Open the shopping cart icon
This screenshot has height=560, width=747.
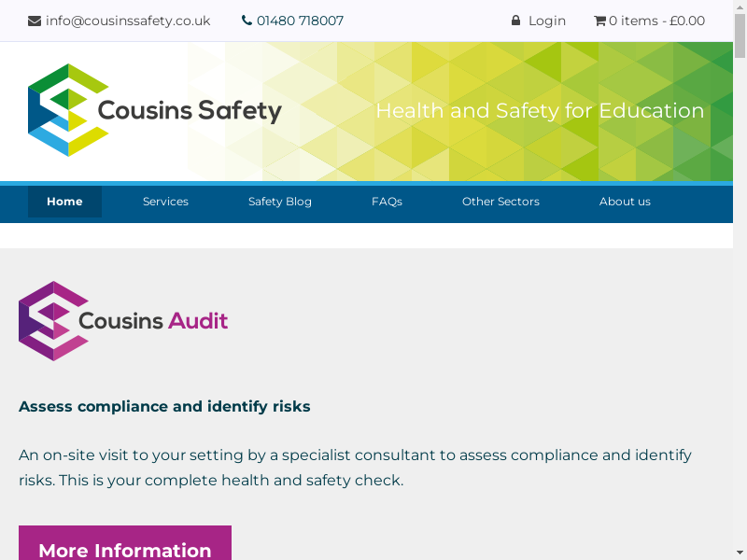point(599,21)
